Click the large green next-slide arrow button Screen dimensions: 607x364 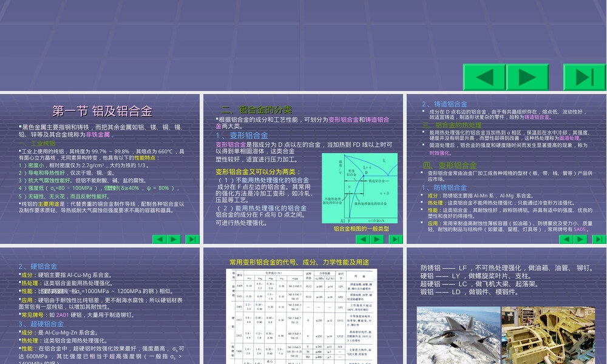(x=527, y=78)
